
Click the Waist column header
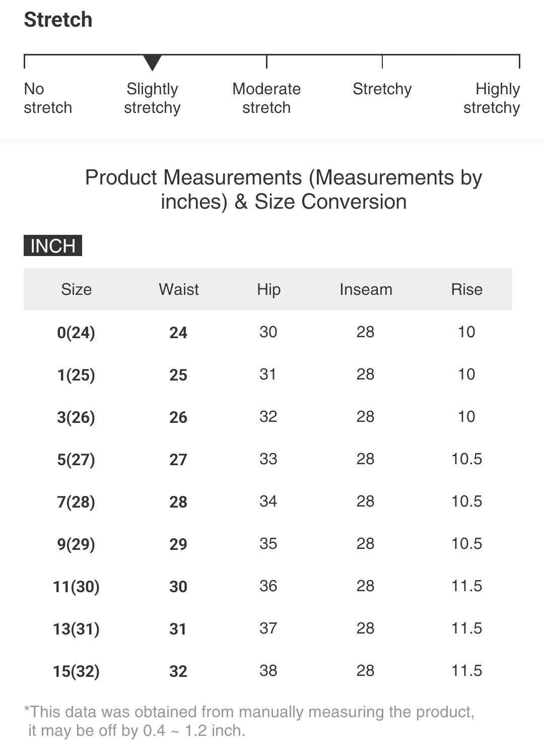[178, 289]
